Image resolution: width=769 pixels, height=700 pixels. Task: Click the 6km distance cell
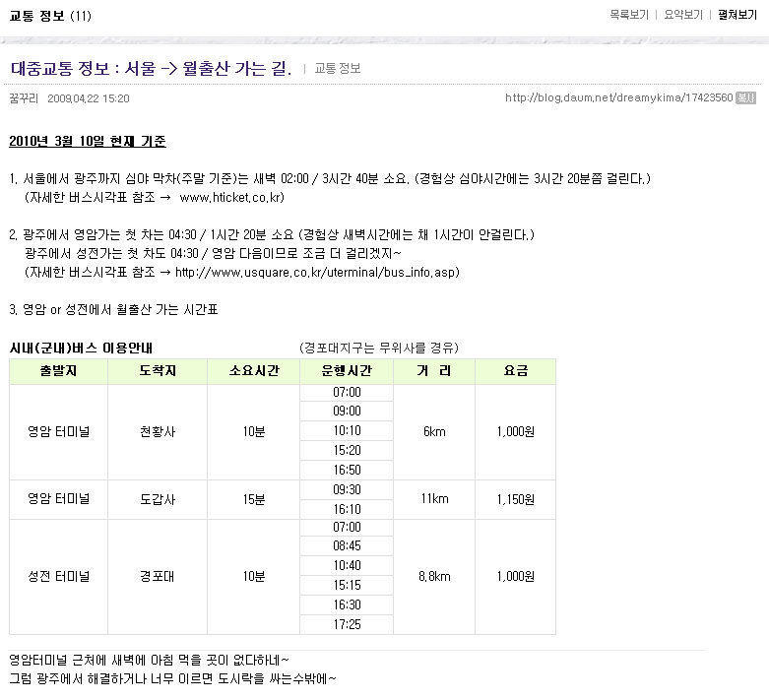(434, 431)
